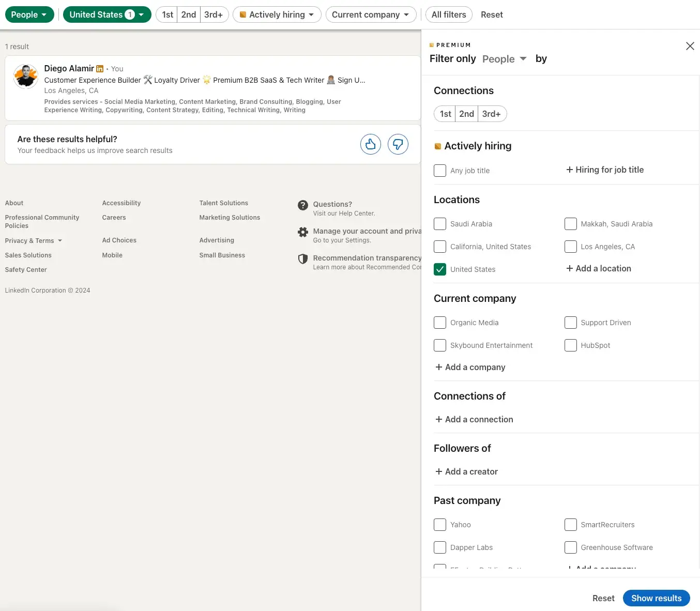Screen dimensions: 700x611
Task: Click plus icon beside Add a company under Current company
Action: [x=439, y=367]
